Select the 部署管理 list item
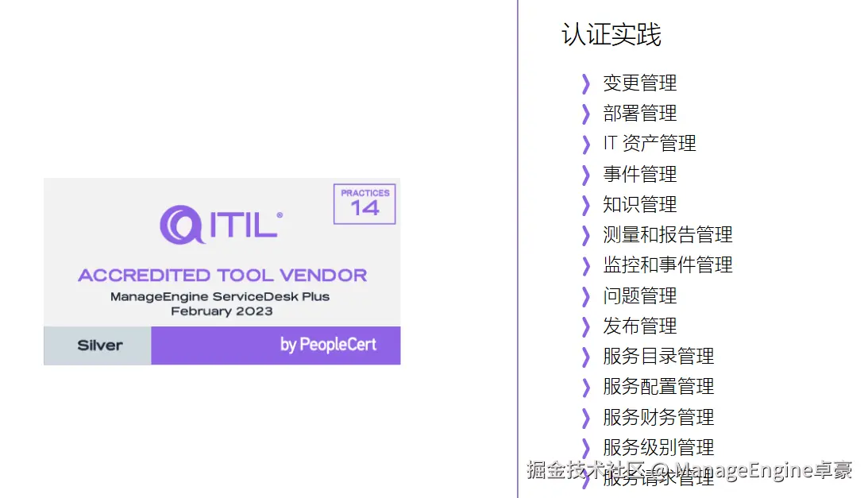868x498 pixels. tap(640, 114)
